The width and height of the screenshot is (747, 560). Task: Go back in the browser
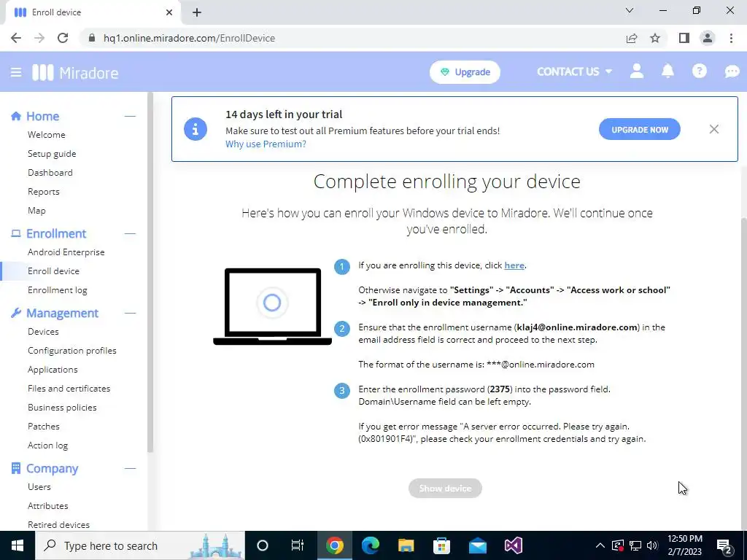click(x=16, y=38)
